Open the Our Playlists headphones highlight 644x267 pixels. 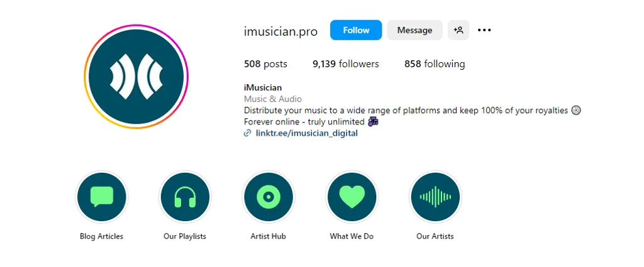185,197
